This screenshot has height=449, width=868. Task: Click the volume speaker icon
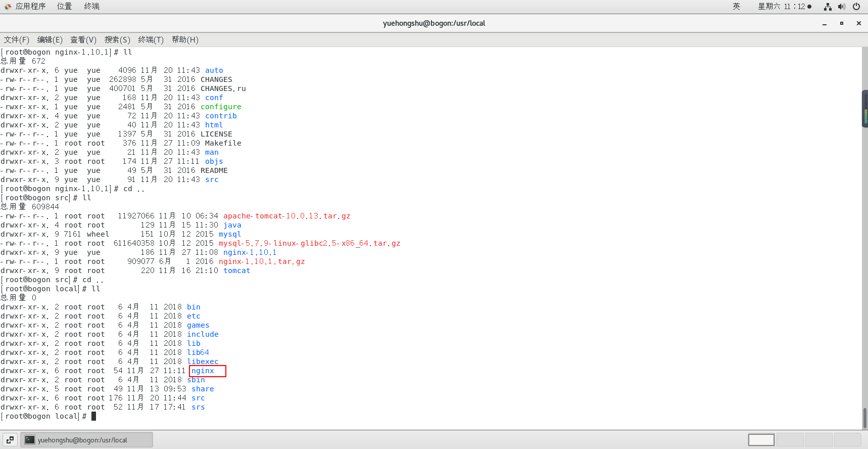click(842, 7)
